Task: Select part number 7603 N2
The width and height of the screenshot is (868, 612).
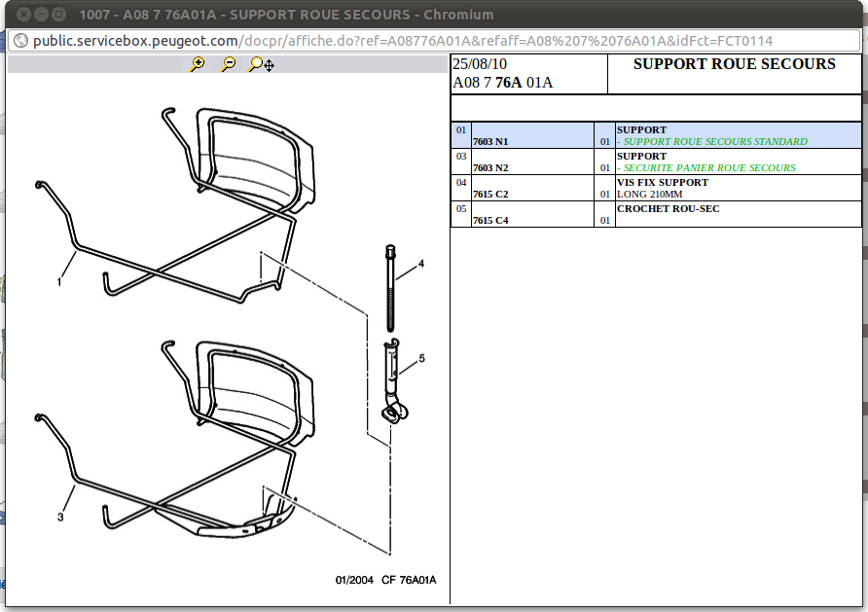Action: (x=490, y=167)
